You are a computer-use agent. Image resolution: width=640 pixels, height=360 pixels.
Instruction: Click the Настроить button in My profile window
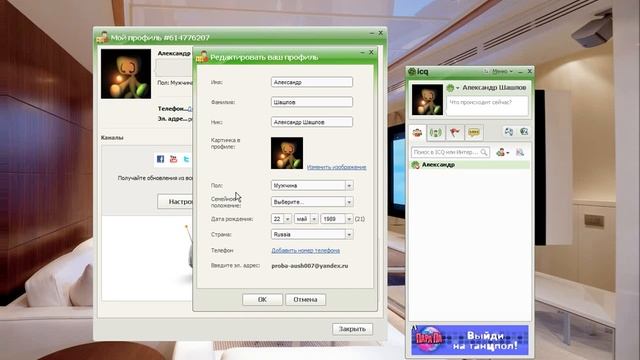pos(175,202)
